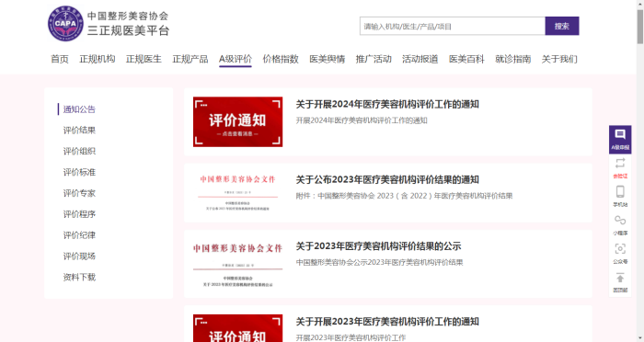Click the CAPA logo emblem
644x342 pixels.
coord(65,23)
